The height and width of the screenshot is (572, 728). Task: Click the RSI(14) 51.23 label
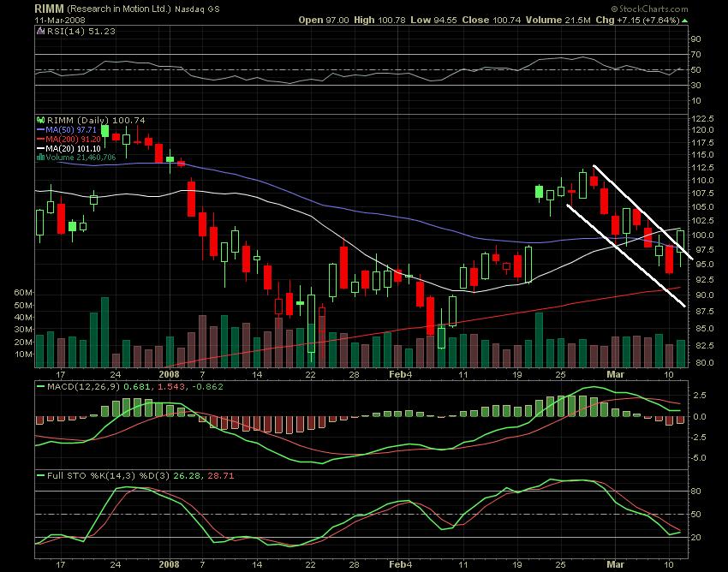click(x=81, y=31)
